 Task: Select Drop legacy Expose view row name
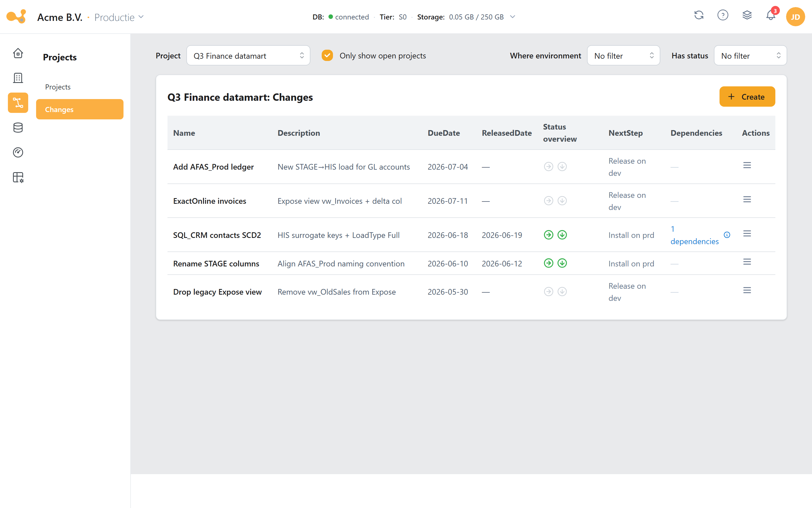(x=217, y=292)
